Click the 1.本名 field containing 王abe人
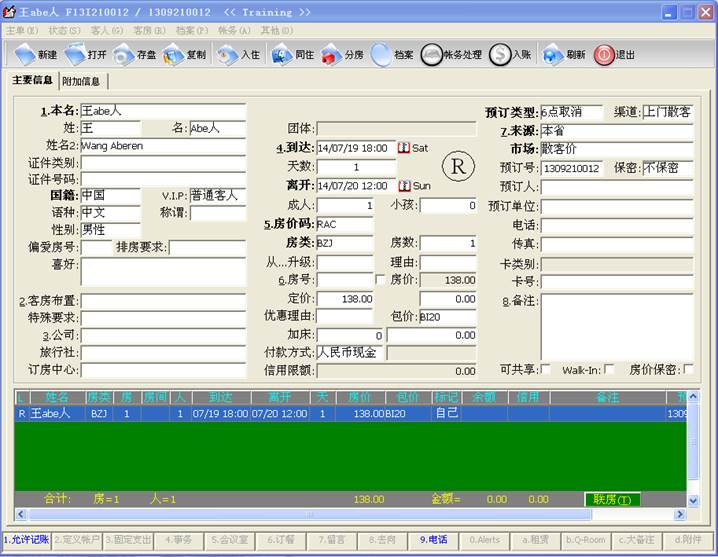Image resolution: width=718 pixels, height=557 pixels. click(x=163, y=111)
